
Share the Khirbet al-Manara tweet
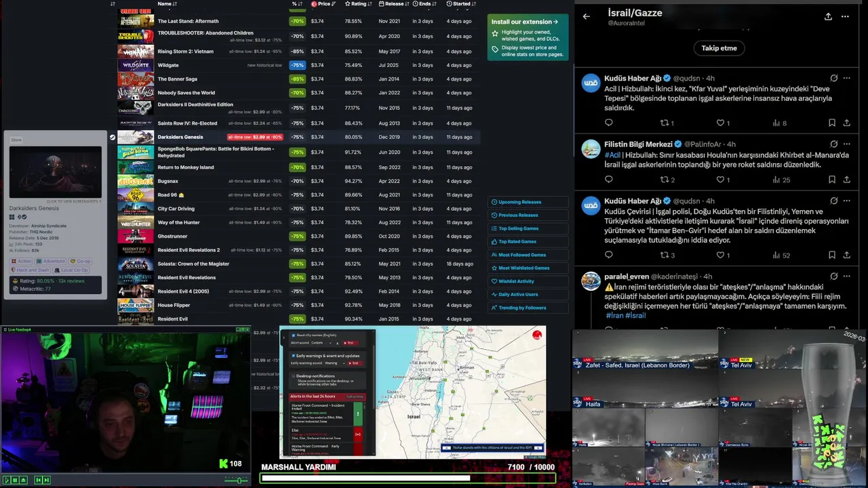pyautogui.click(x=846, y=180)
